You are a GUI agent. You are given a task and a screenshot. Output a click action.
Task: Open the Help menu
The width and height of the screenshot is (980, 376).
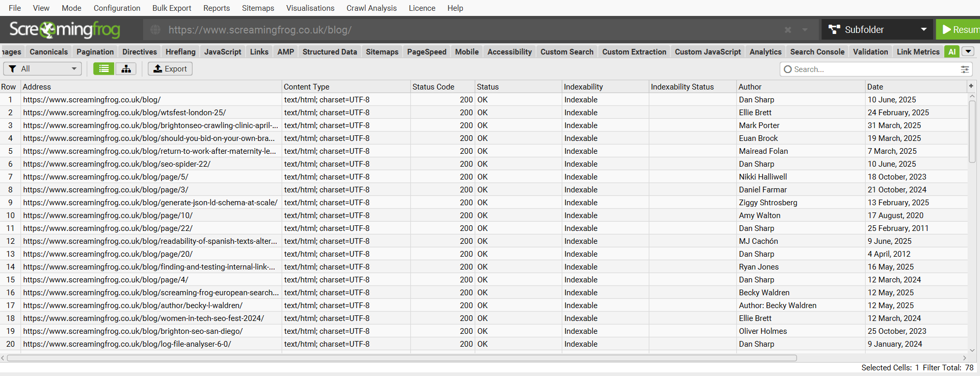click(x=455, y=8)
